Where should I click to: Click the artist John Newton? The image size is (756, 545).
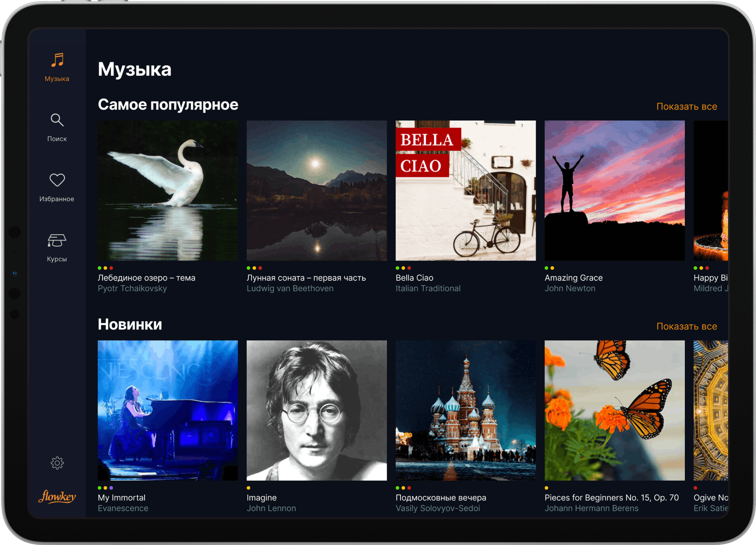(570, 289)
